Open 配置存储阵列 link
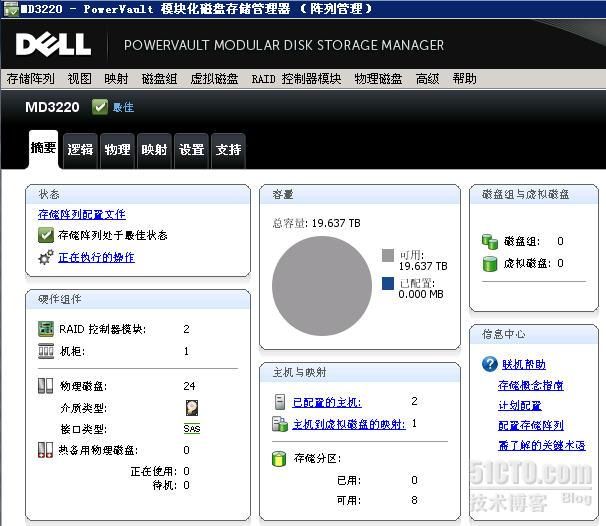606x526 pixels. pos(531,426)
